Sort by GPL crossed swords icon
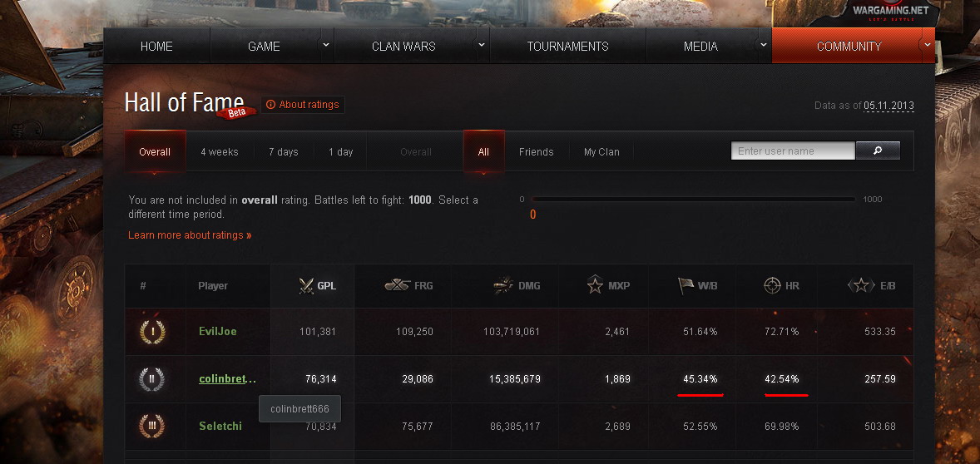This screenshot has height=464, width=980. (305, 286)
